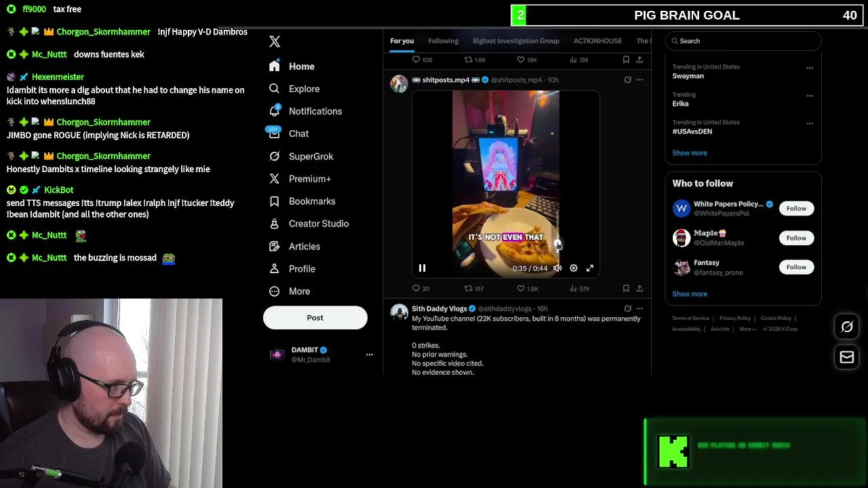Open DAMBIT account switcher menu
The image size is (868, 488).
click(x=370, y=354)
